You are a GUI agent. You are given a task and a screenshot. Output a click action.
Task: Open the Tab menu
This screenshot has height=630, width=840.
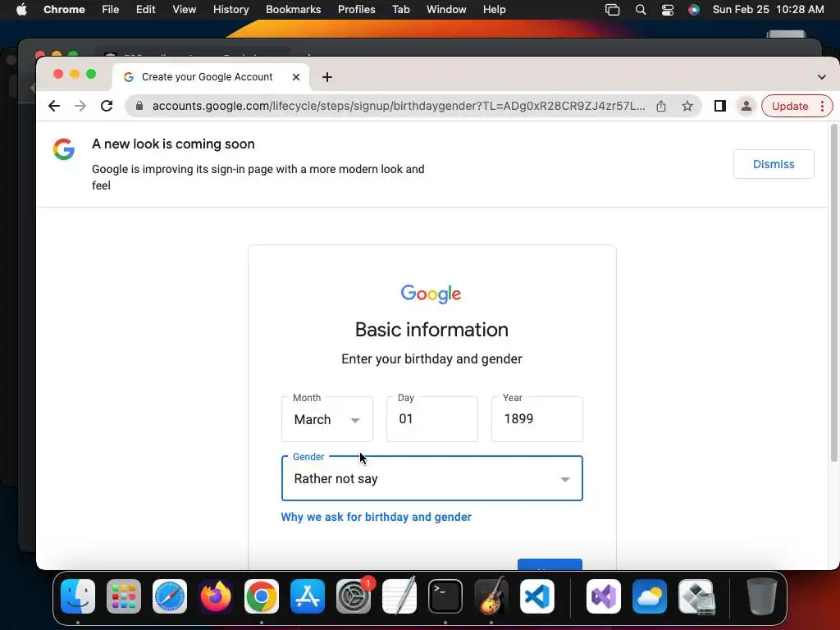[x=400, y=10]
